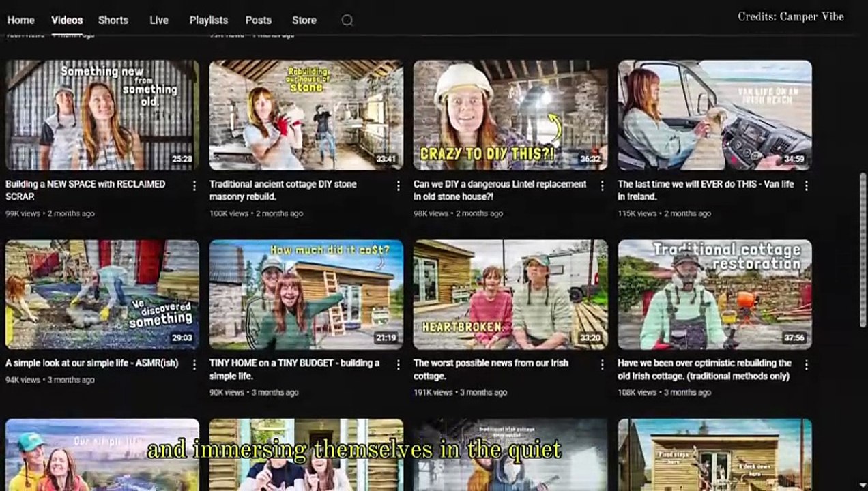Open the Store tab
Screen dimensions: 868x491
(x=304, y=20)
